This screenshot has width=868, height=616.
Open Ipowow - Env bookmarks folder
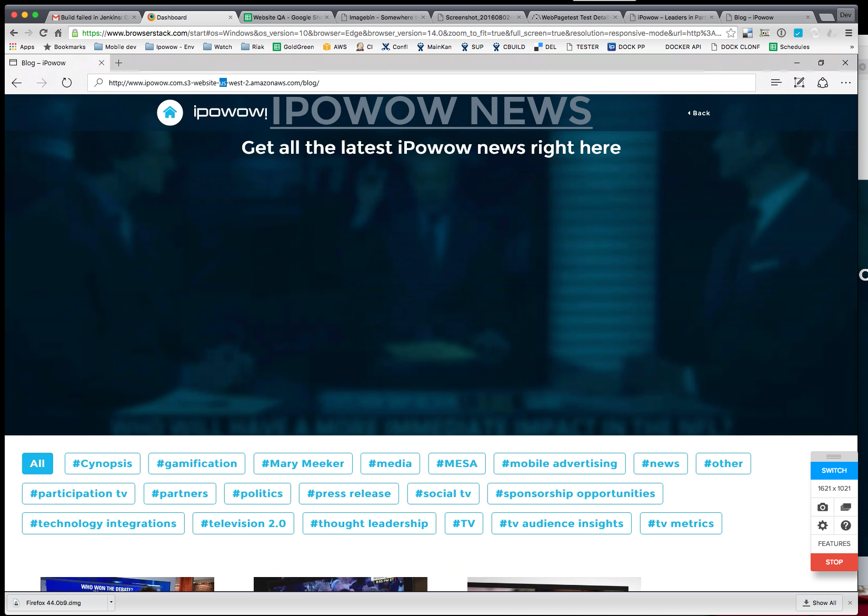tap(169, 47)
